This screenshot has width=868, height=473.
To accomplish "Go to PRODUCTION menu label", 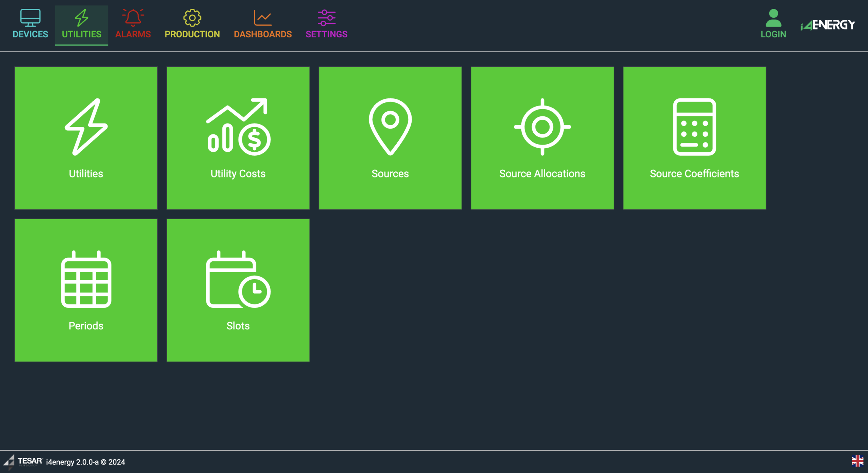I will point(192,34).
